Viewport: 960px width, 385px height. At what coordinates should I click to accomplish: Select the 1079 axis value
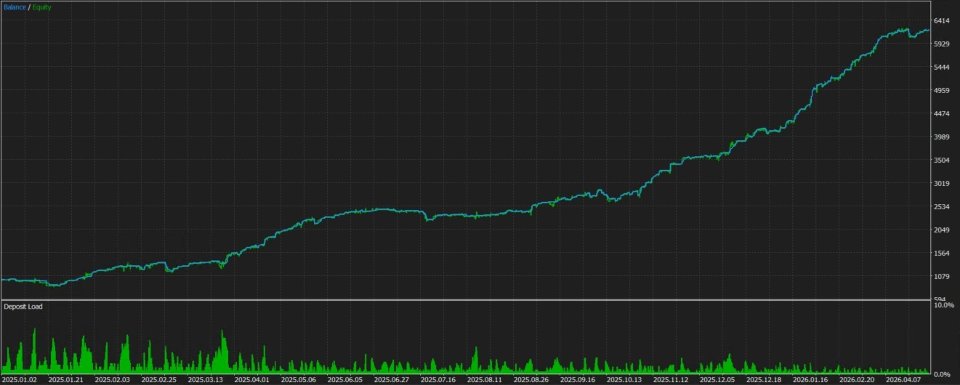click(x=941, y=276)
